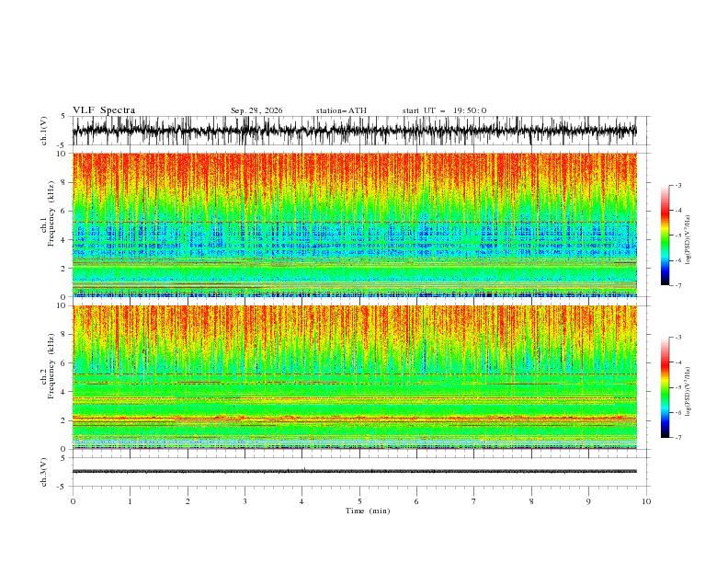Click the station=ATH label

341,110
